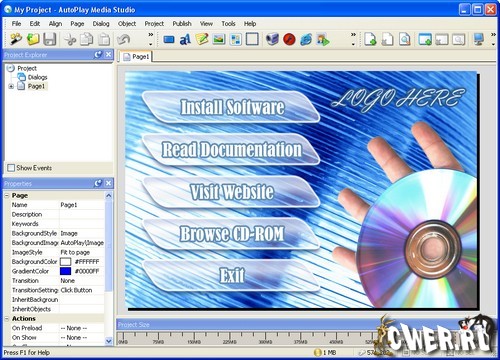
Task: Open the Object menu
Action: (x=127, y=24)
